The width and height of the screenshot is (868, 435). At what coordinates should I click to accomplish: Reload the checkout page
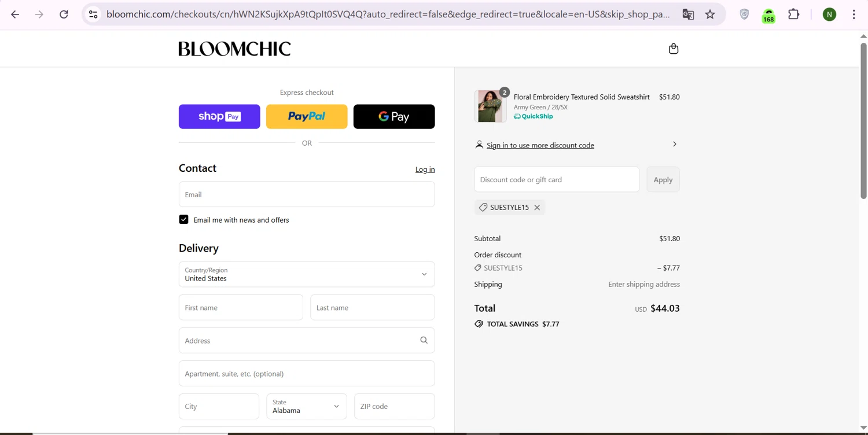tap(64, 14)
